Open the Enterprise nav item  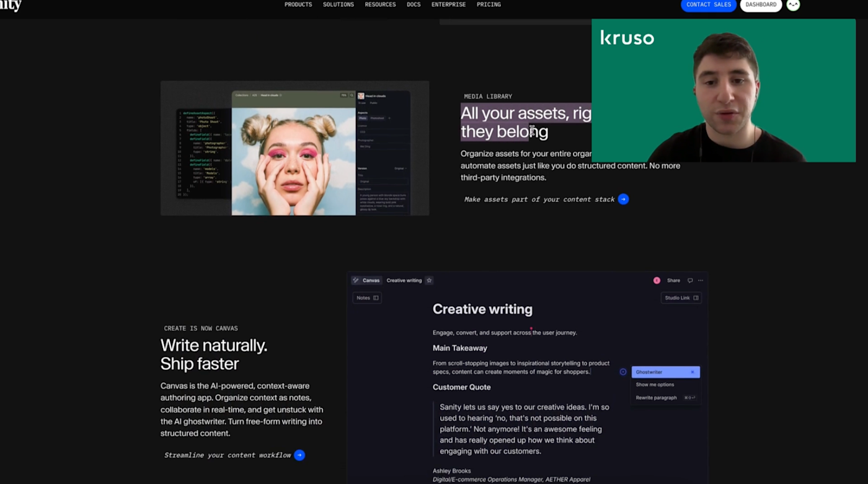(x=448, y=4)
